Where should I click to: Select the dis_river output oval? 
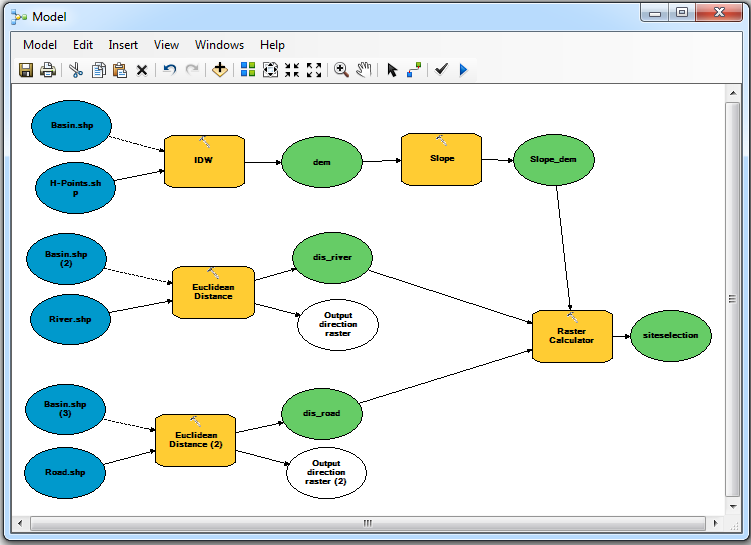332,258
